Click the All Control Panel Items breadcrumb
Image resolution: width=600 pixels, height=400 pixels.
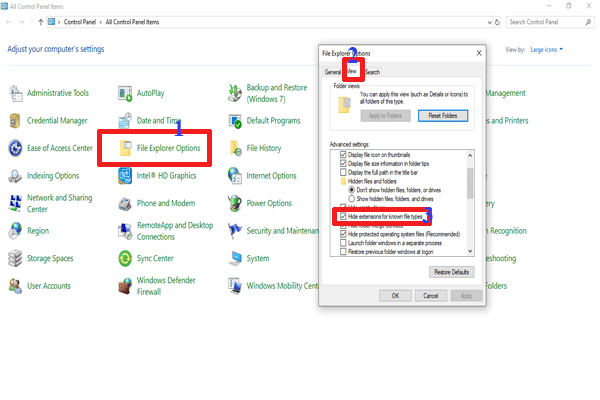[132, 22]
